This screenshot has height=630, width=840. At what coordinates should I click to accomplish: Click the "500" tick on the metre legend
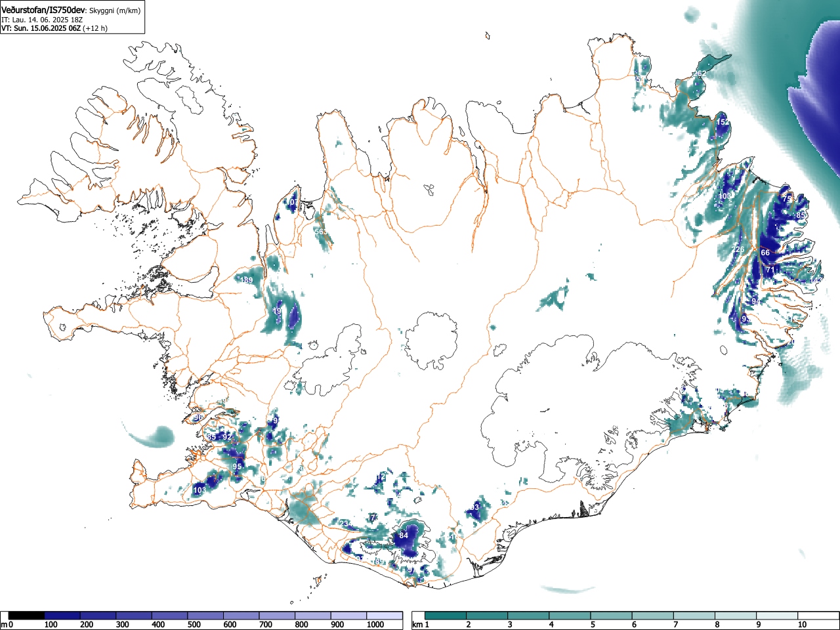click(194, 625)
